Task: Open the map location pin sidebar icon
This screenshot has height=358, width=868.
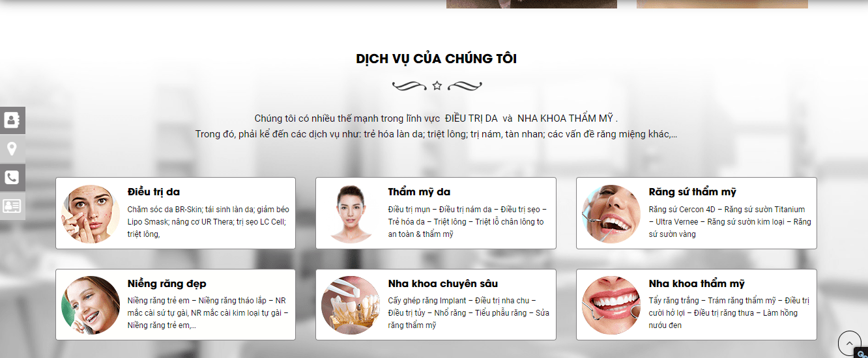Action: pos(12,149)
